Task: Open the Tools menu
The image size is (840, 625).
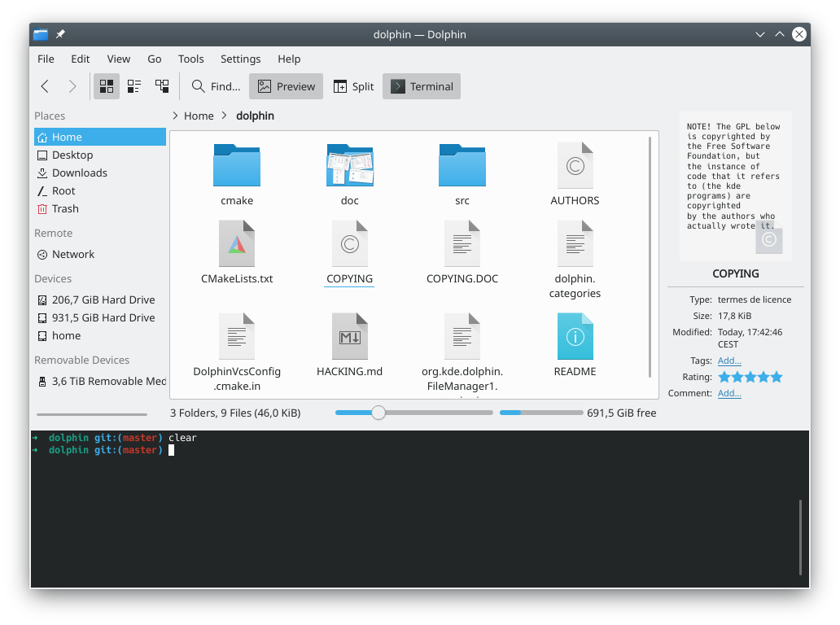Action: pyautogui.click(x=190, y=59)
